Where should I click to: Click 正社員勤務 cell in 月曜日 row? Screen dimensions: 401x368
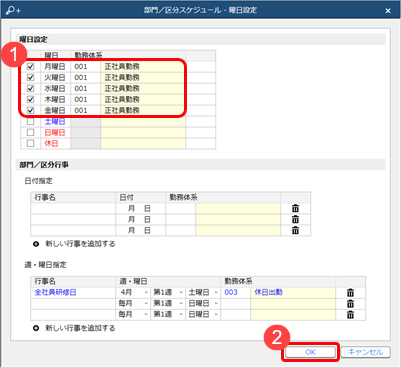click(x=143, y=66)
